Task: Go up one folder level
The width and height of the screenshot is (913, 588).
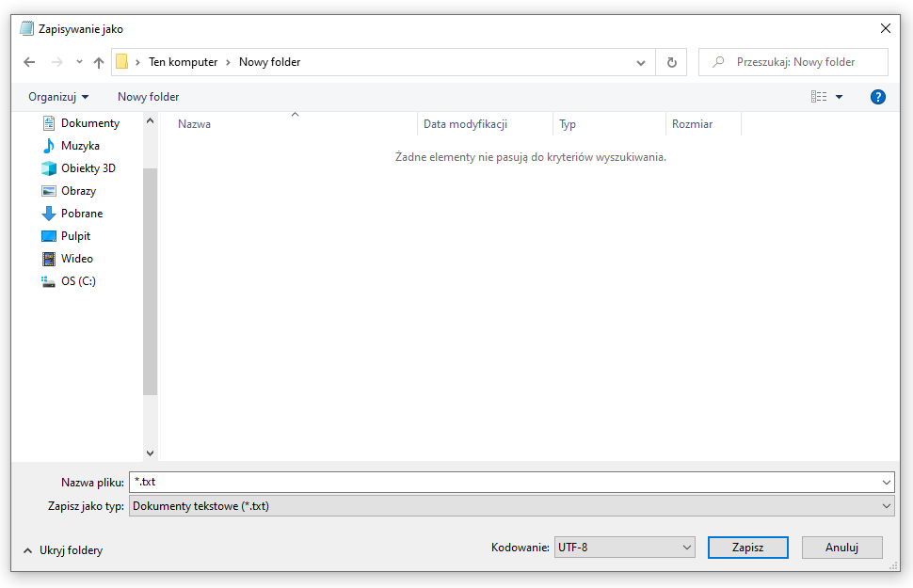Action: click(98, 61)
